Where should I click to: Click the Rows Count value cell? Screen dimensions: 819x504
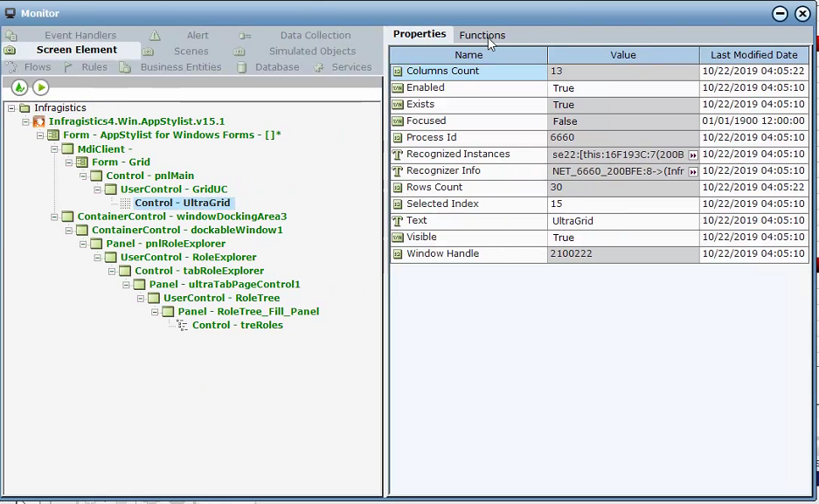[622, 188]
